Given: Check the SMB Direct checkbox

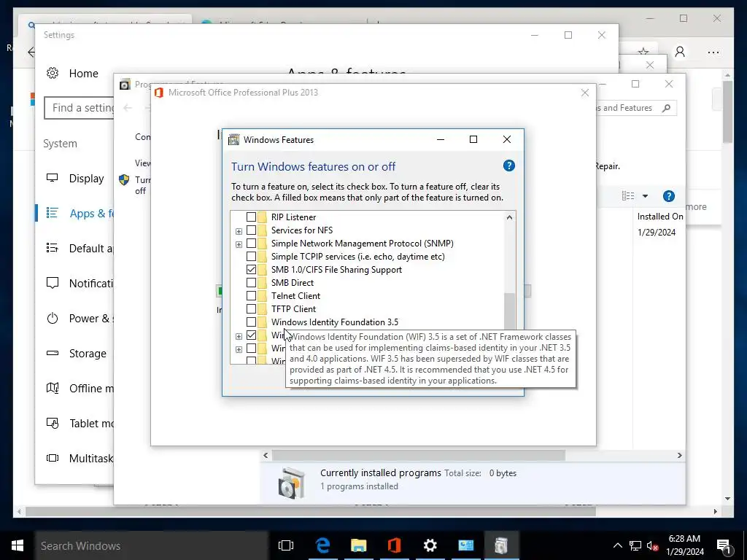Looking at the screenshot, I should click(251, 283).
